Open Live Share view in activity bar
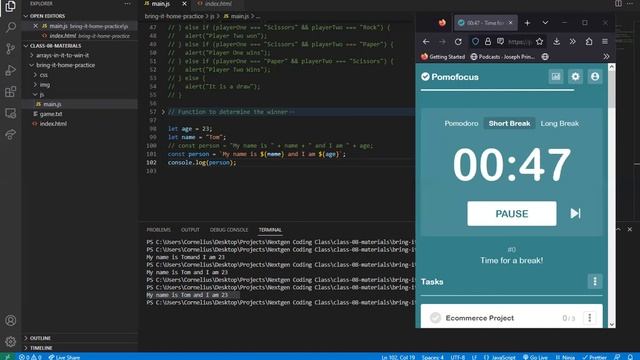This screenshot has height=360, width=640. coord(11,134)
